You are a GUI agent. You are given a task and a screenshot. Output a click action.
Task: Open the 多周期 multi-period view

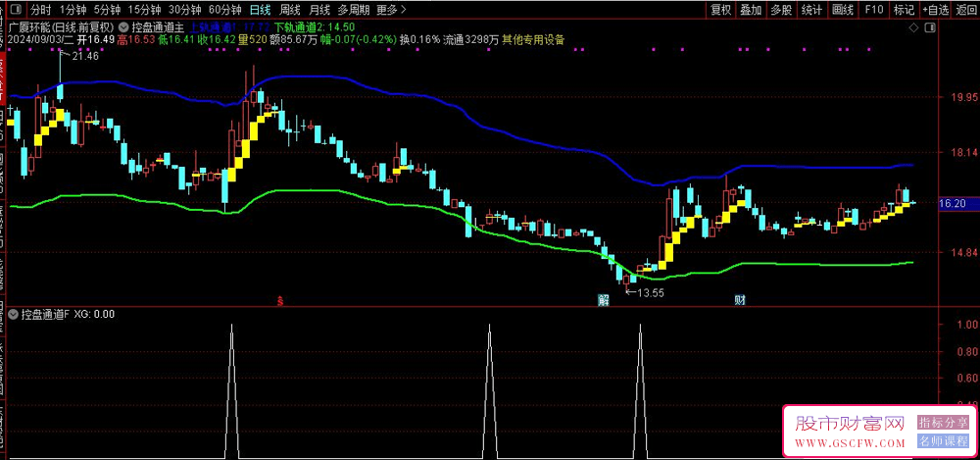[x=353, y=10]
